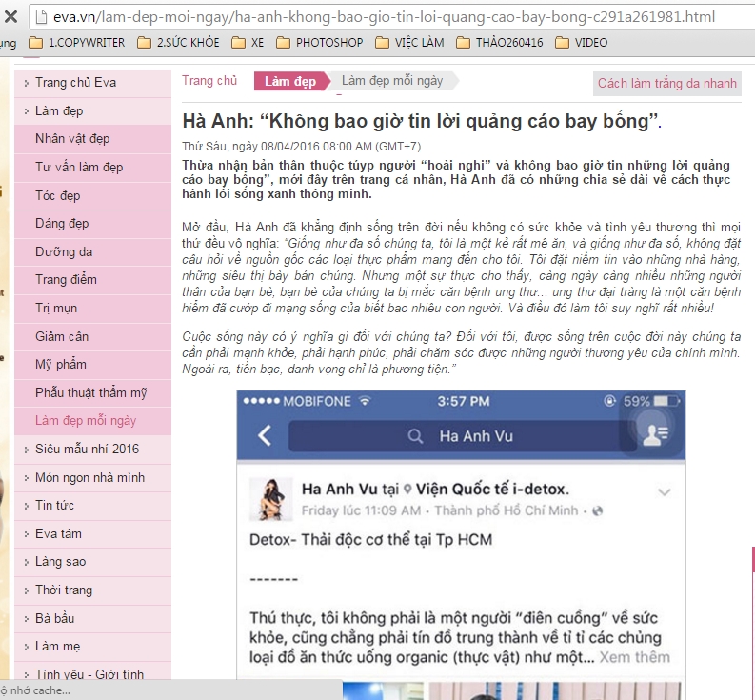755x700 pixels.
Task: Open the THẢO260416 bookmark folder
Action: point(499,43)
